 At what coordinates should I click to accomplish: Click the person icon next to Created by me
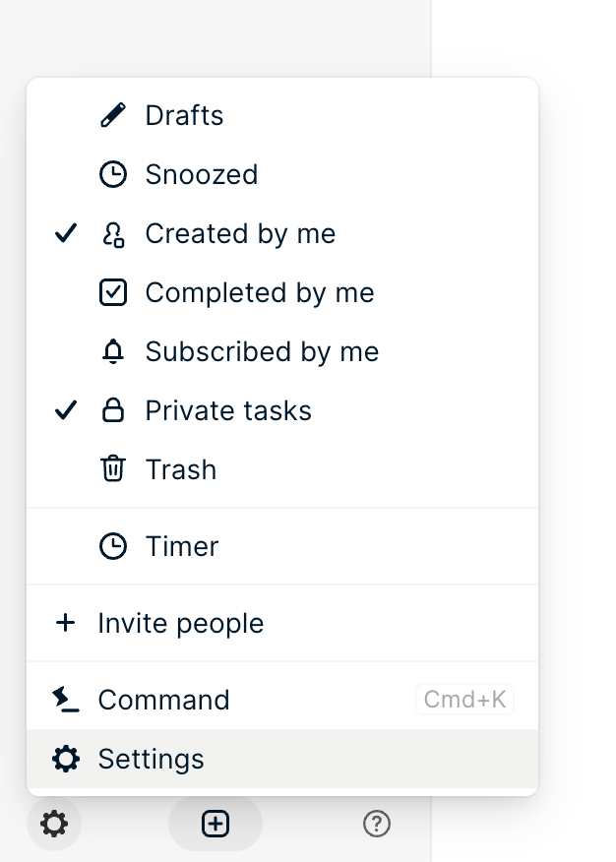(x=113, y=233)
